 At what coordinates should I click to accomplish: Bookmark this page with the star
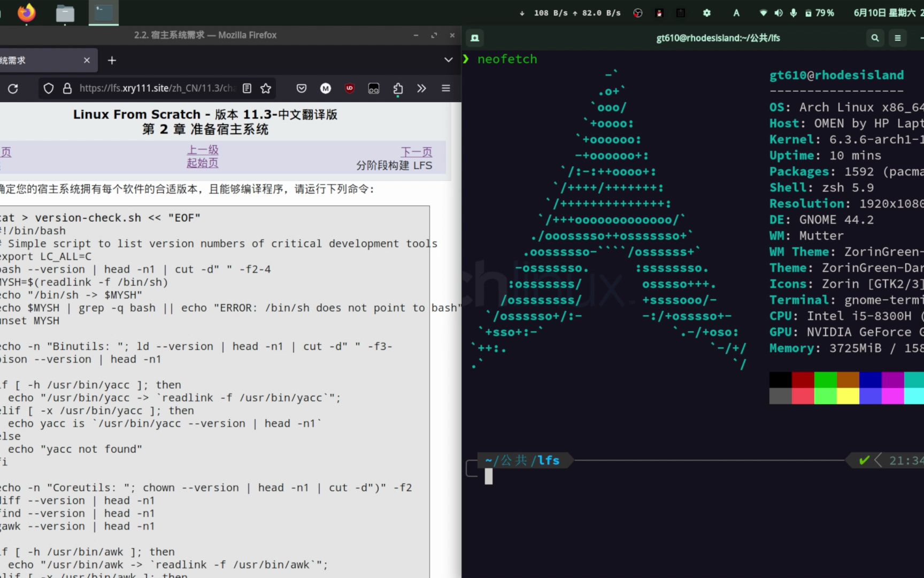266,88
